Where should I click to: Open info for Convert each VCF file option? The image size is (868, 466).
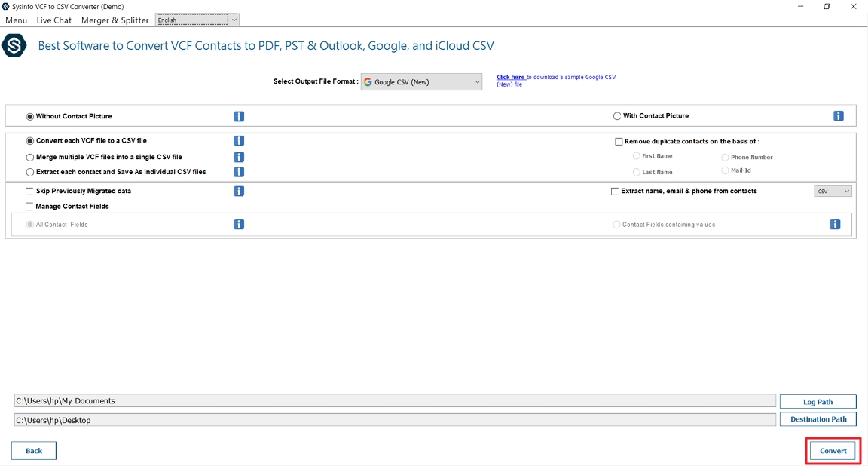239,141
